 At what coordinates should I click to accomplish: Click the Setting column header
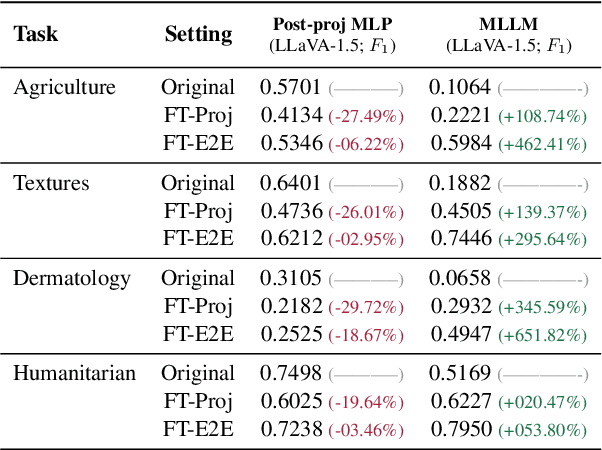point(198,34)
